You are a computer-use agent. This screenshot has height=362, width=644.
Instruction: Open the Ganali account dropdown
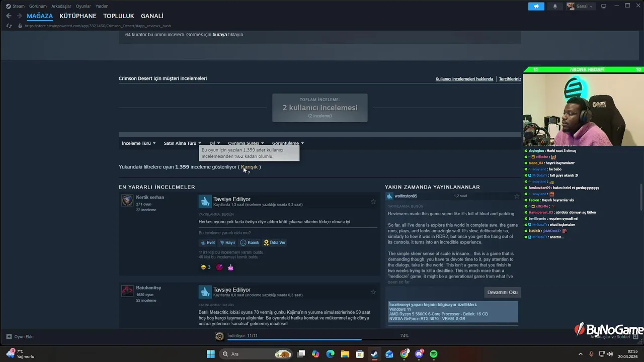coord(580,6)
